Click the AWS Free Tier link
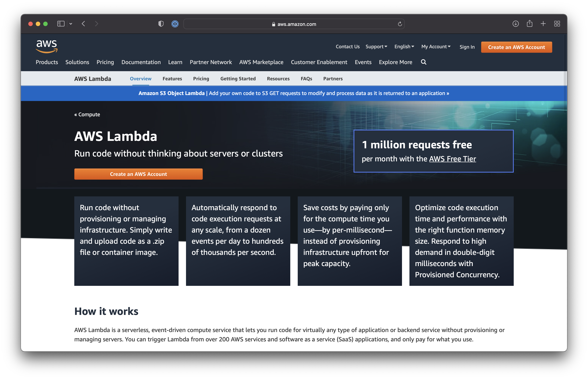This screenshot has width=588, height=379. click(x=452, y=159)
